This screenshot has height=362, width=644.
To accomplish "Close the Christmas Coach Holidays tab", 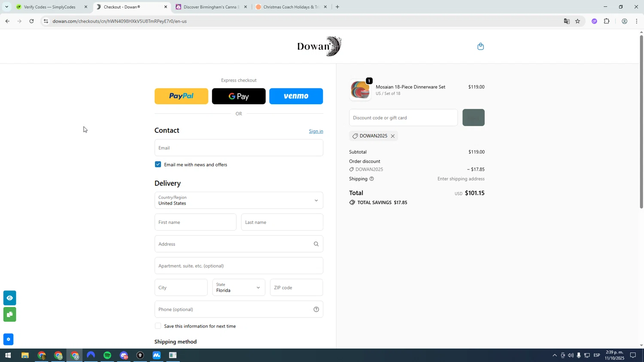I will click(325, 7).
